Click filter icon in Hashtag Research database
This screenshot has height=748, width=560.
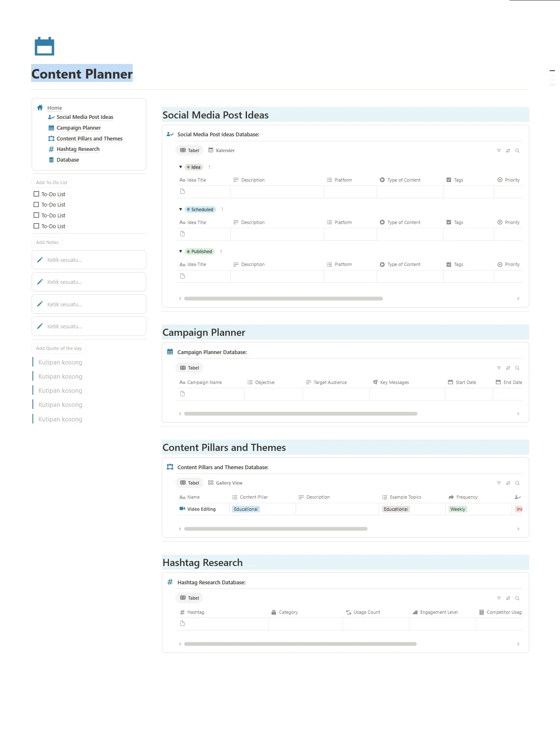(499, 598)
